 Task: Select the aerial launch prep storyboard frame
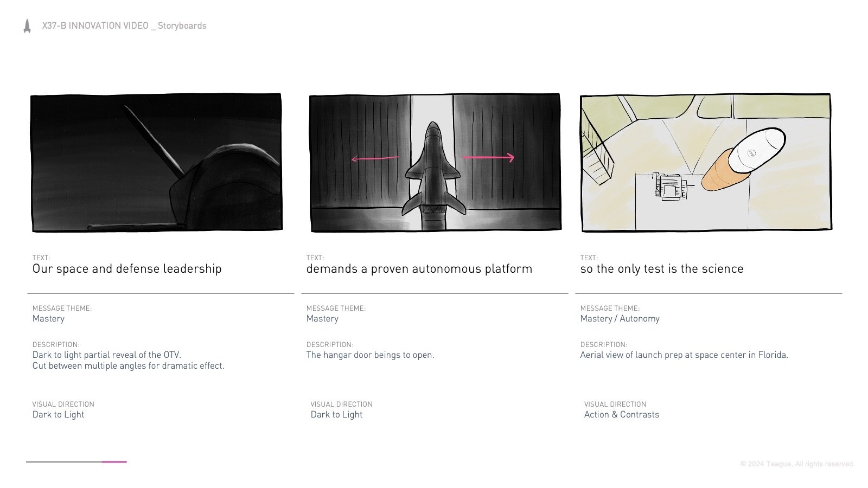point(706,163)
